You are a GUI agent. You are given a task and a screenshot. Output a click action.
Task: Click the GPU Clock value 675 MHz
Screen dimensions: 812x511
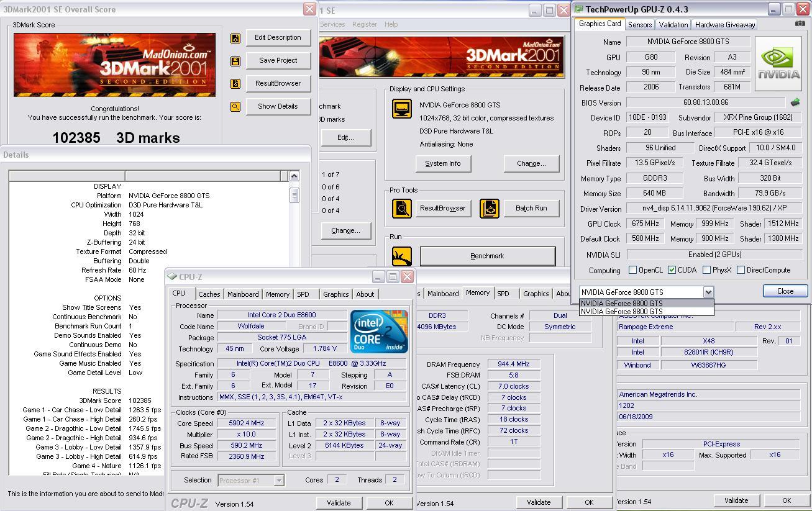(x=645, y=224)
